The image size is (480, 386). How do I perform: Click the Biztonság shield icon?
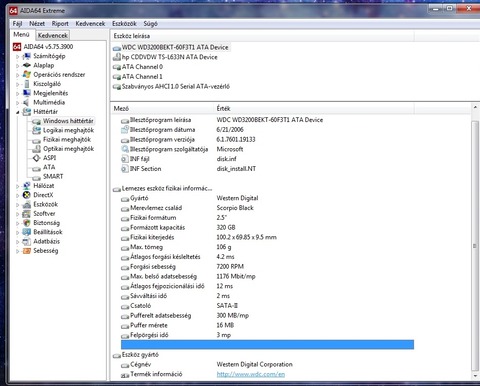coord(27,223)
